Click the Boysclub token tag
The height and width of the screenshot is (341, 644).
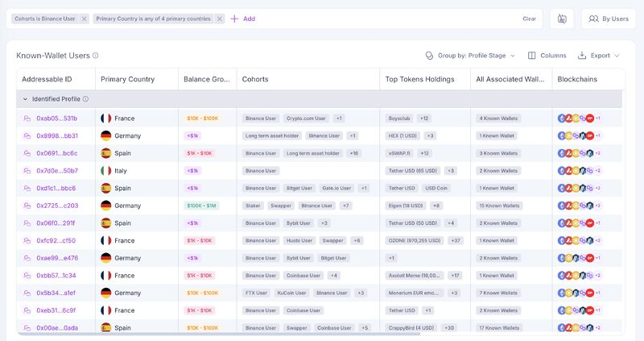click(x=399, y=119)
